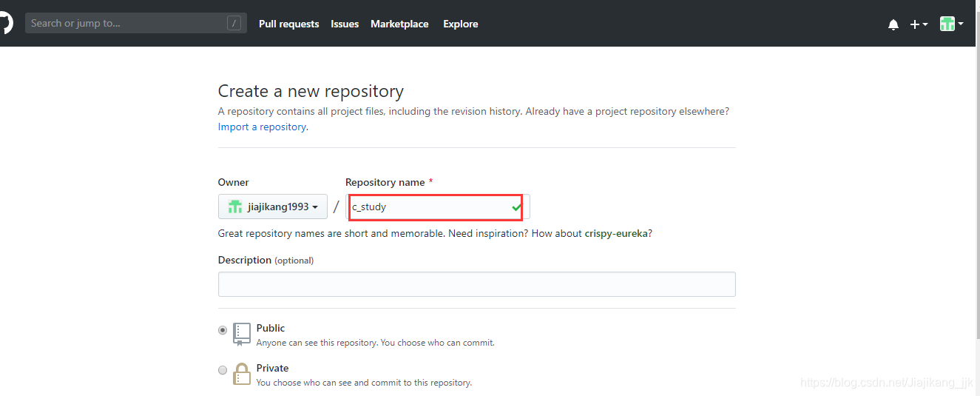Click the Create a new repository heading

pos(311,91)
